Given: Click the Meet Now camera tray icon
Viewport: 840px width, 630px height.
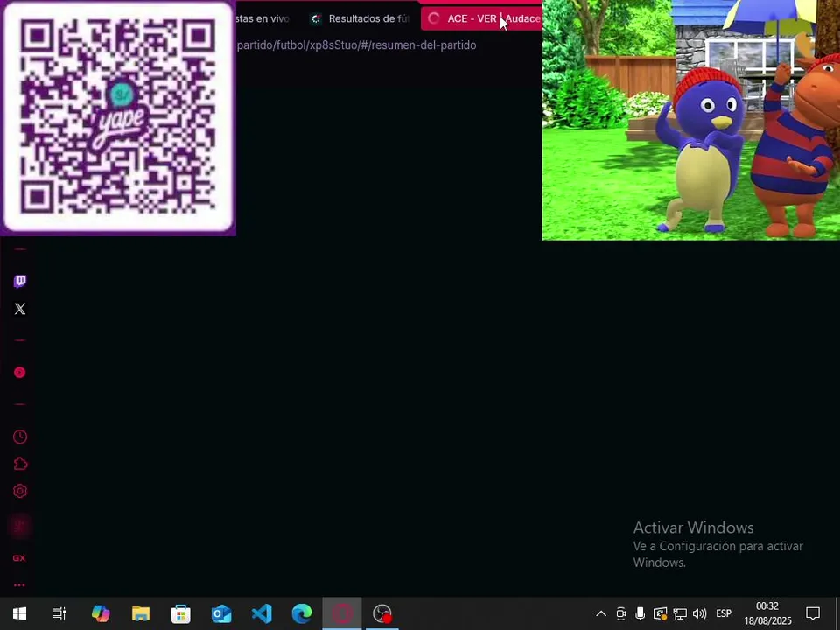Looking at the screenshot, I should (621, 613).
